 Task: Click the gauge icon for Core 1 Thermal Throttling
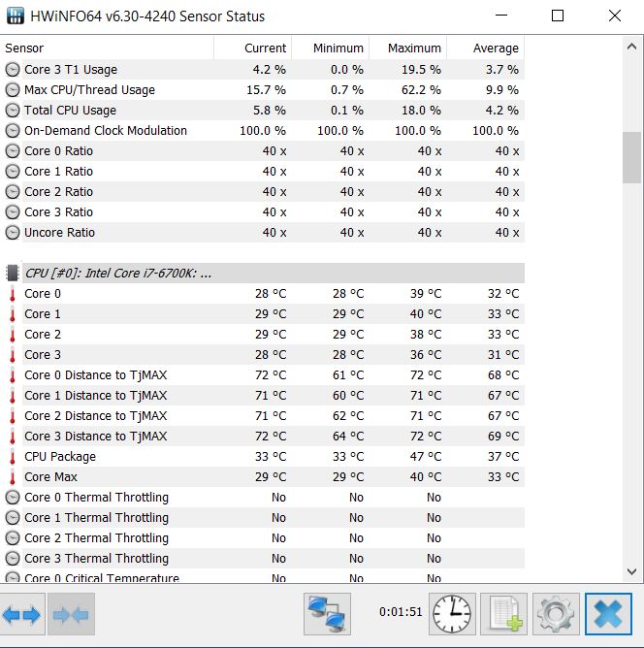coord(13,517)
